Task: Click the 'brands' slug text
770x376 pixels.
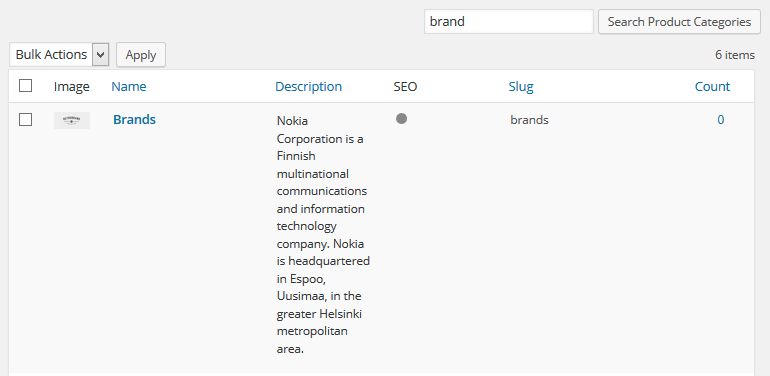Action: tap(529, 120)
